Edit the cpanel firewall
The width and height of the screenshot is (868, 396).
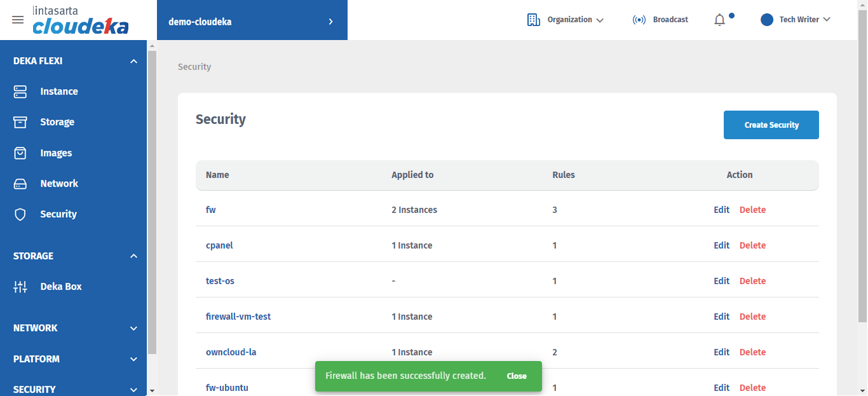[x=721, y=245]
